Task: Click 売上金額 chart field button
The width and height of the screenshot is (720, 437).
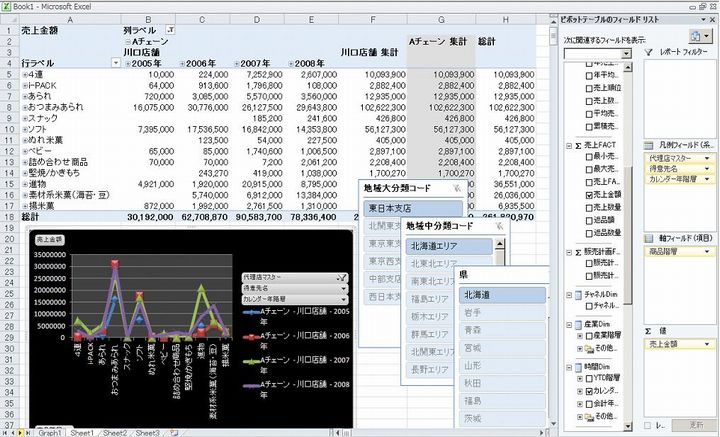Action: [50, 240]
